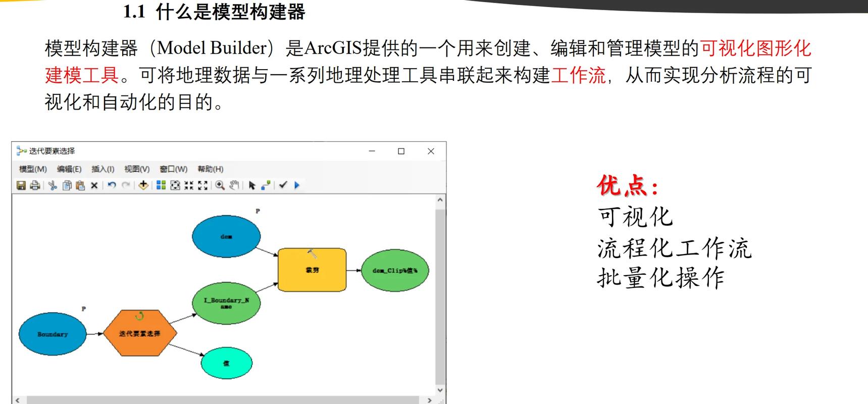
Task: Select the blue dem input ellipse
Action: click(x=226, y=236)
